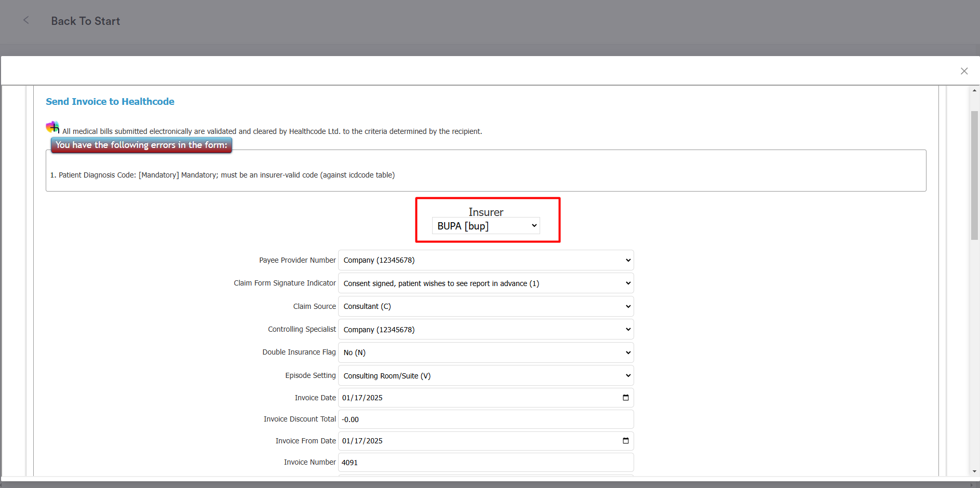This screenshot has width=980, height=488.
Task: Open Claim Source Consultant dropdown
Action: (486, 306)
